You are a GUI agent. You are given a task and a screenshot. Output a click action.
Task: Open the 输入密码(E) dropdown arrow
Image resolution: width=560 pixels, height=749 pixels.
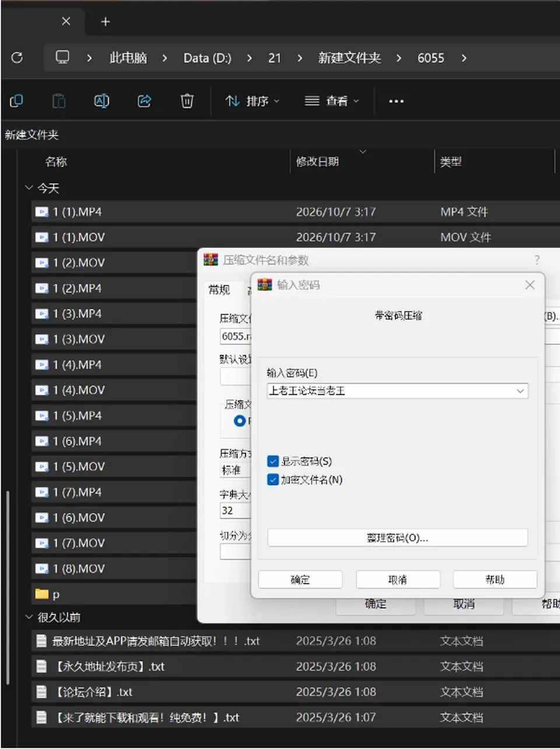(520, 391)
